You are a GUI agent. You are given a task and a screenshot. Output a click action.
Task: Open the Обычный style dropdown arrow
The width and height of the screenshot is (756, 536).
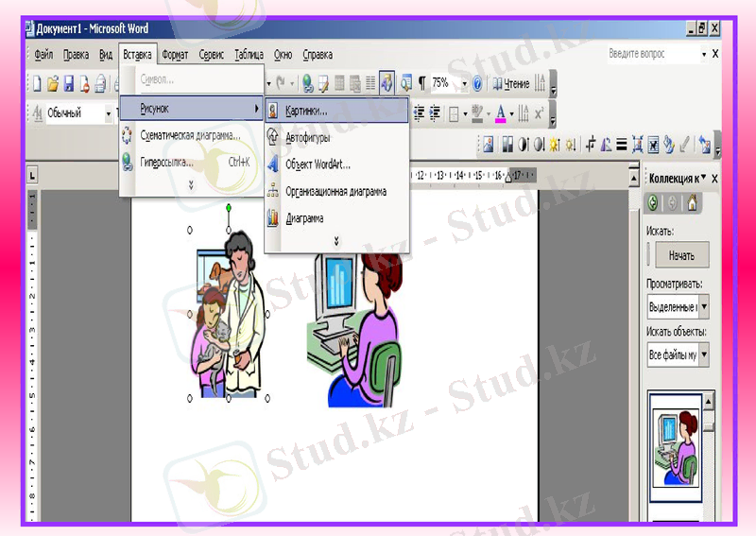(109, 113)
